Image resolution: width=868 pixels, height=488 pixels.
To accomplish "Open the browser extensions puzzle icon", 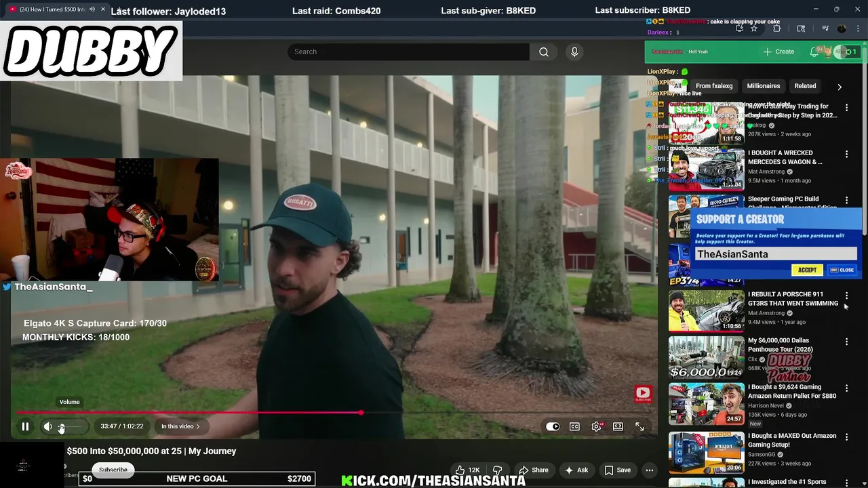I will point(777,28).
